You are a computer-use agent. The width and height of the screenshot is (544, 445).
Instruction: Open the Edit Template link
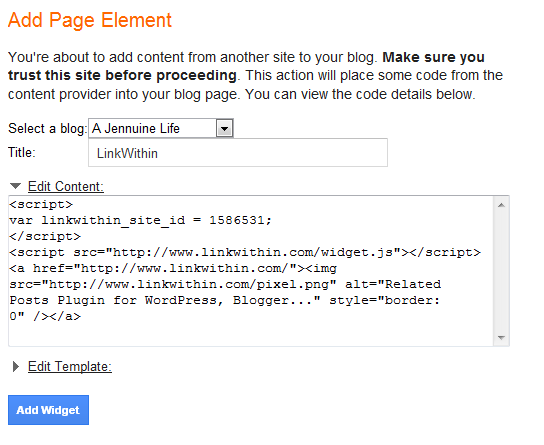pyautogui.click(x=70, y=366)
